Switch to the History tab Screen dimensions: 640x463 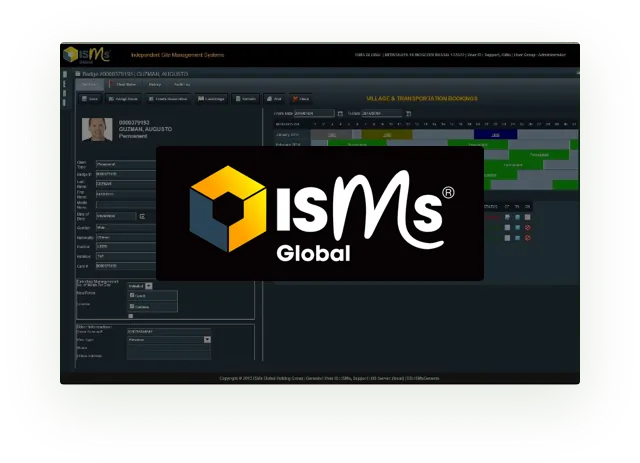155,85
